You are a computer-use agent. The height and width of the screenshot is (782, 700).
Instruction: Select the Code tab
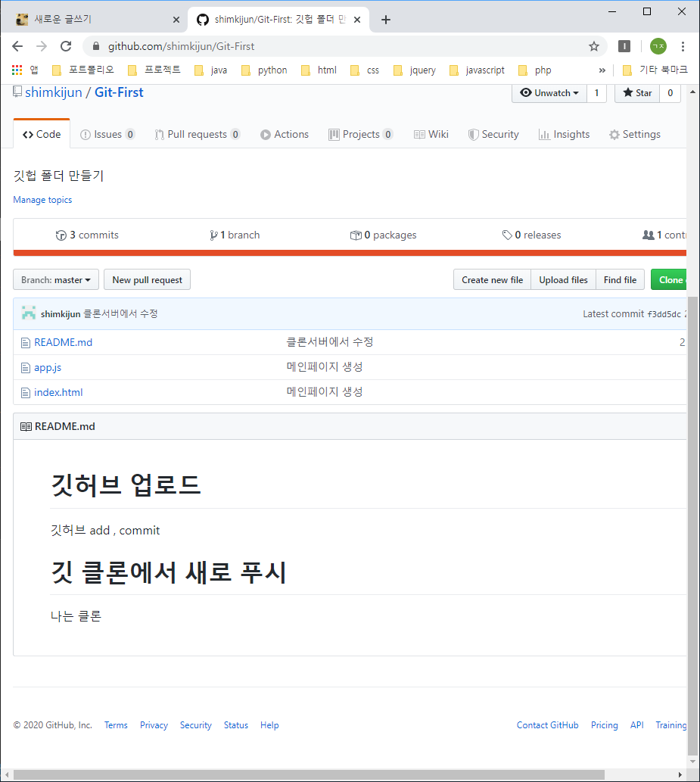coord(42,134)
